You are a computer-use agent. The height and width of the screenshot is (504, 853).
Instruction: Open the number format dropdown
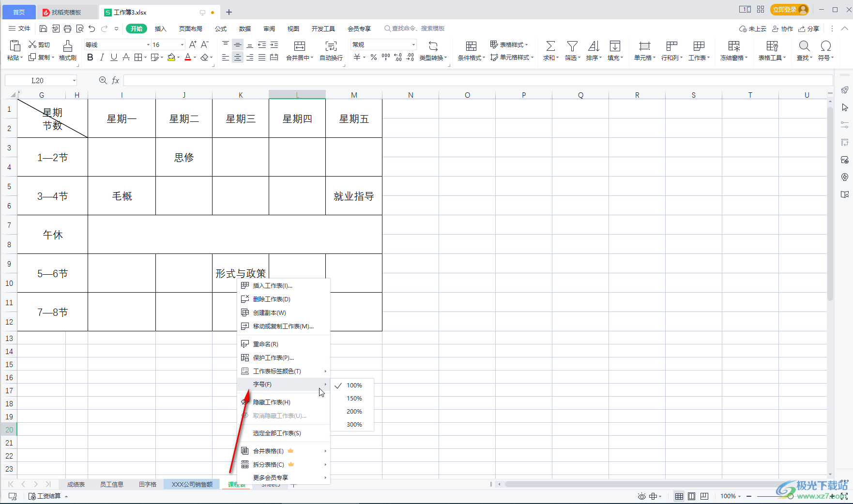pos(413,44)
